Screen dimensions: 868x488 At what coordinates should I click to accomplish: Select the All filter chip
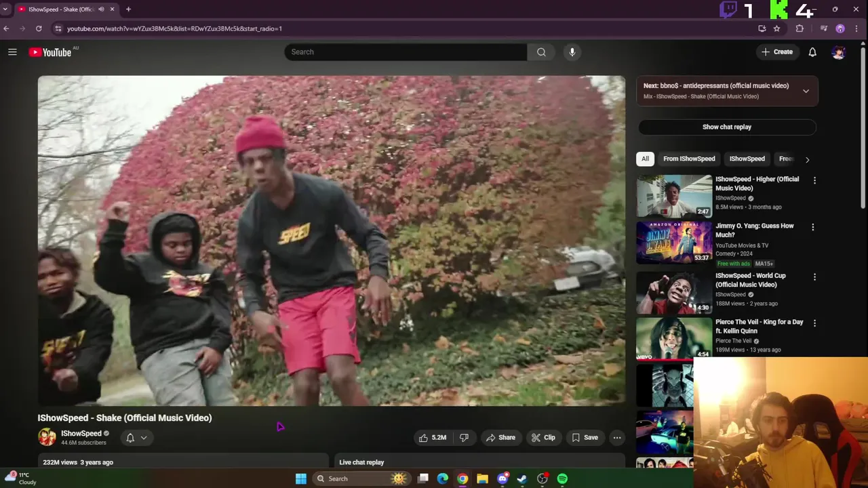tap(645, 159)
